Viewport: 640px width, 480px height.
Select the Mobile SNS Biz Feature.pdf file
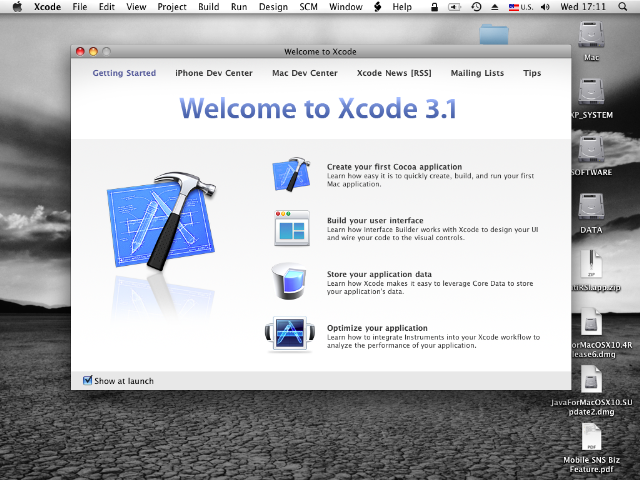coord(591,437)
